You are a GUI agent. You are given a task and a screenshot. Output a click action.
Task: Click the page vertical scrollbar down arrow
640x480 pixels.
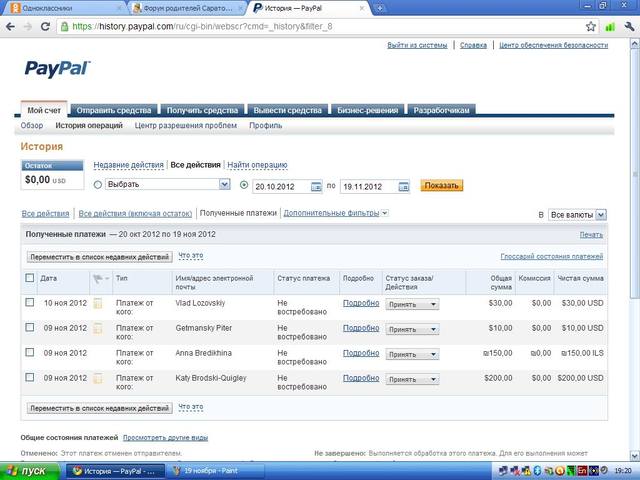[635, 456]
